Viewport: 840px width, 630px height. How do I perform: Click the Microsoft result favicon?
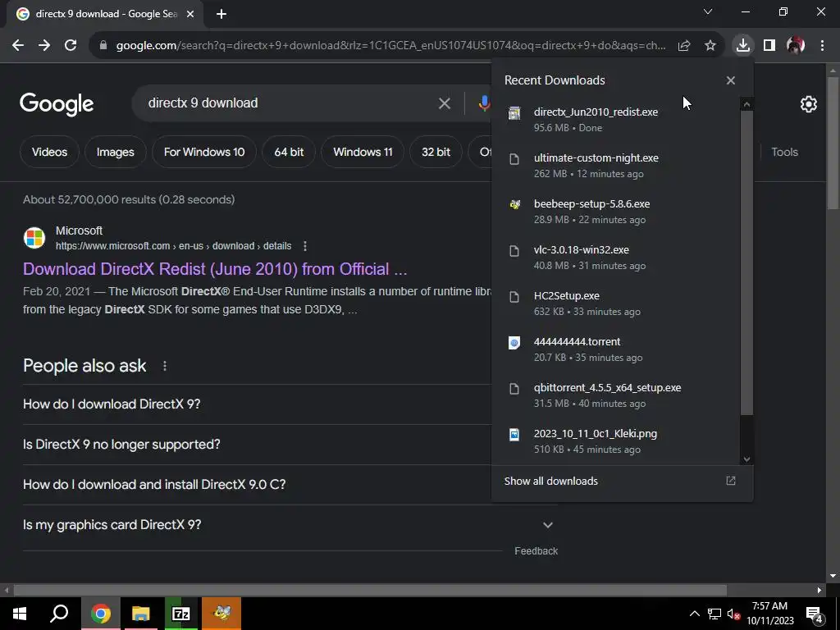[x=34, y=238]
